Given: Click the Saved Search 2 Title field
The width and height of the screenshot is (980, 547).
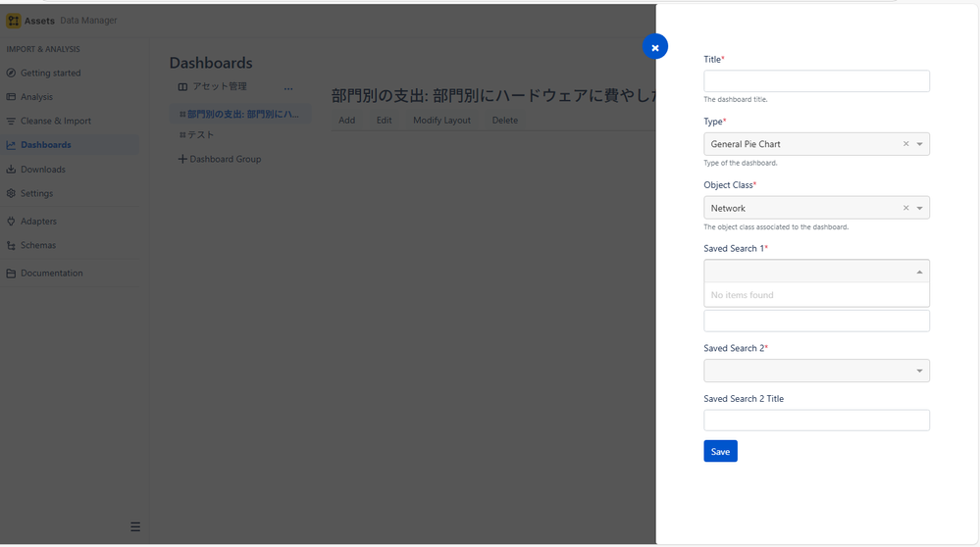Looking at the screenshot, I should pyautogui.click(x=816, y=421).
